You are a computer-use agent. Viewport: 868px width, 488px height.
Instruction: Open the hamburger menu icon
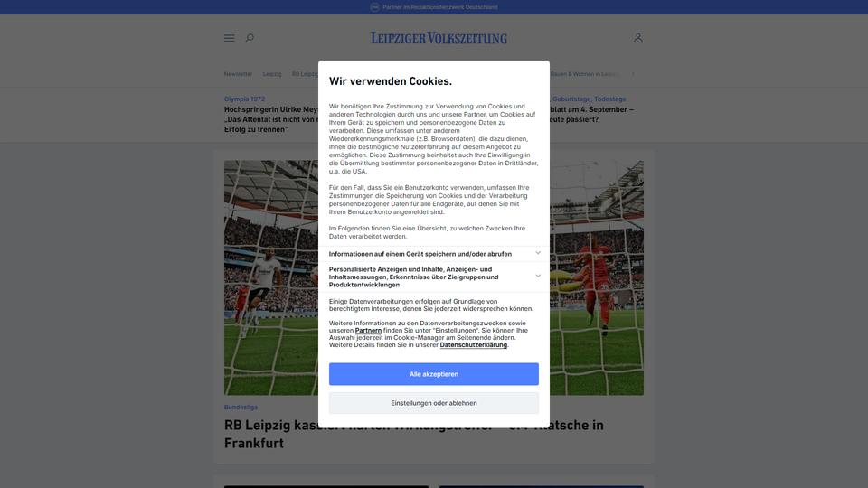tap(229, 38)
